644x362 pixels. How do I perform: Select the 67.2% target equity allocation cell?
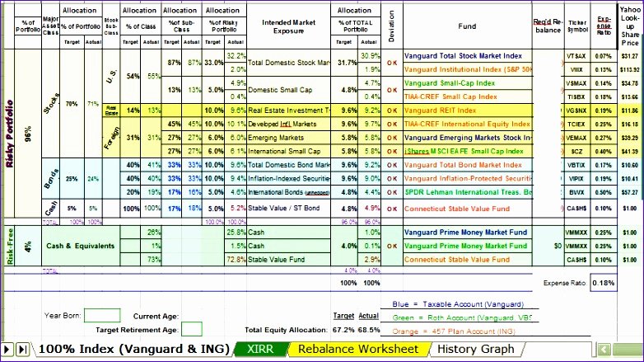tap(343, 330)
